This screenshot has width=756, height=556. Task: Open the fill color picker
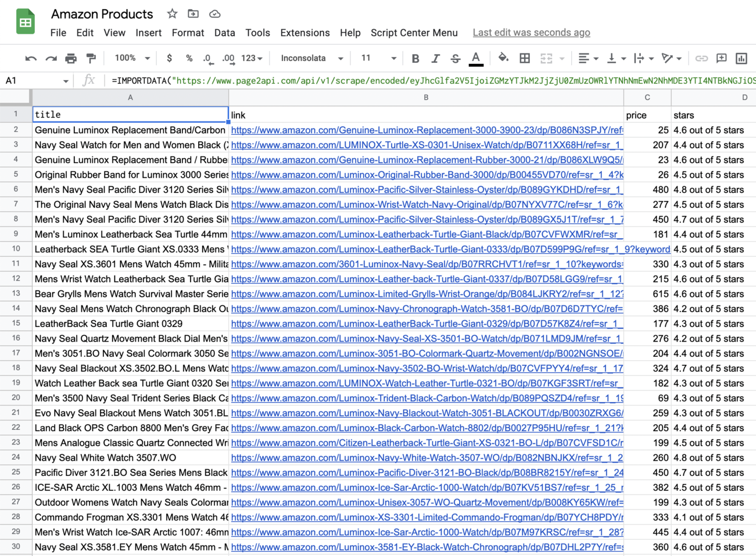click(504, 58)
